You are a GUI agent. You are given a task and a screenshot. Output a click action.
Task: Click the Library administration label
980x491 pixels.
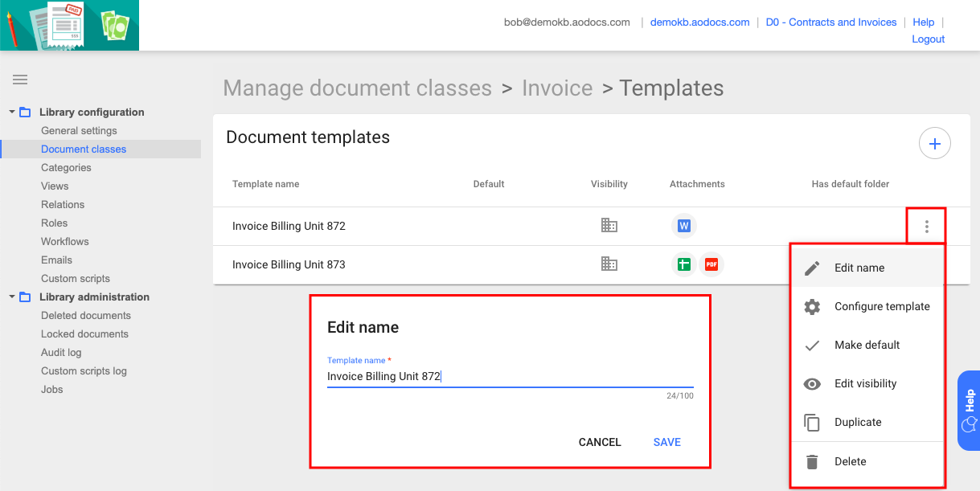[x=94, y=297]
